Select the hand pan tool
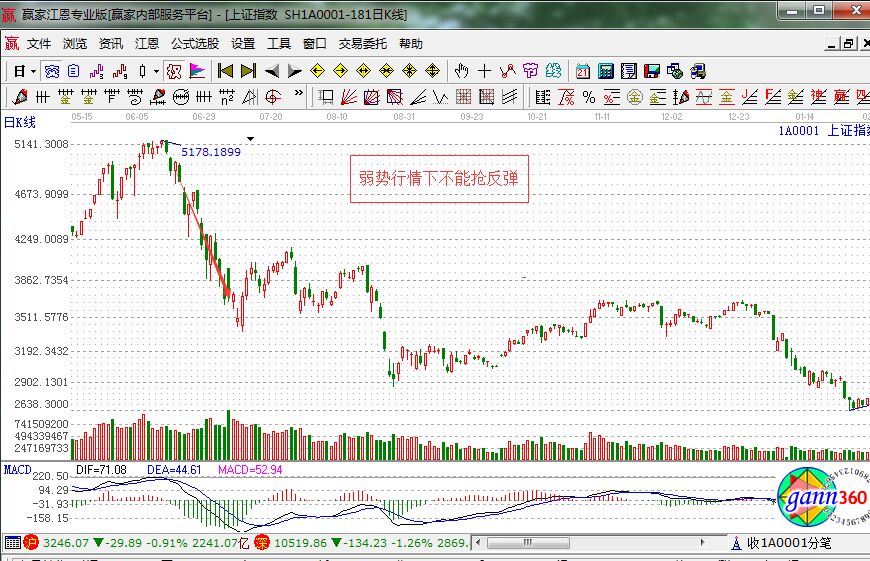Screen dimensions: 870x561 click(461, 71)
